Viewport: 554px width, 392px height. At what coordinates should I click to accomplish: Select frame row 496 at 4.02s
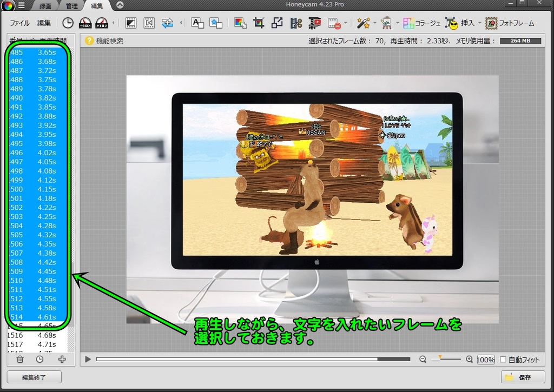37,152
